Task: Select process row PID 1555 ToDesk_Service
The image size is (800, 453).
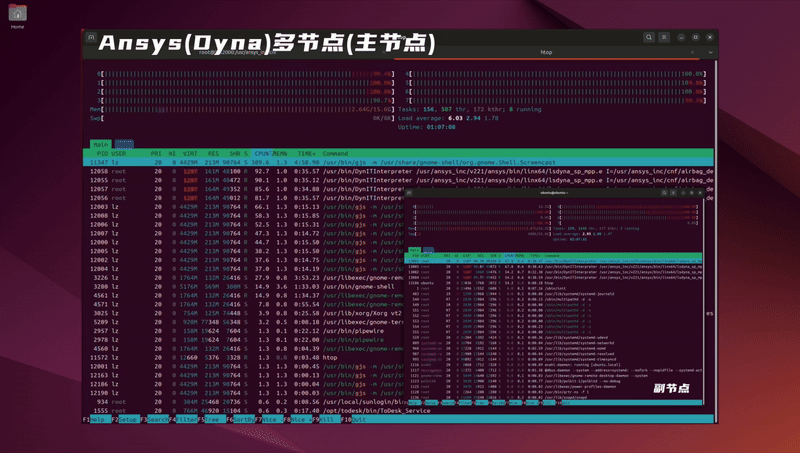Action: 398,411
